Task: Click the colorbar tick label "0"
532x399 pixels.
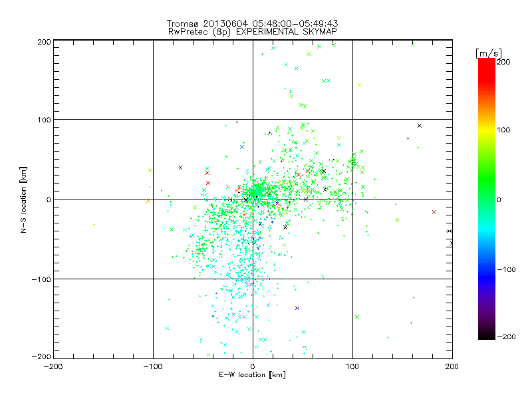Action: pos(499,199)
